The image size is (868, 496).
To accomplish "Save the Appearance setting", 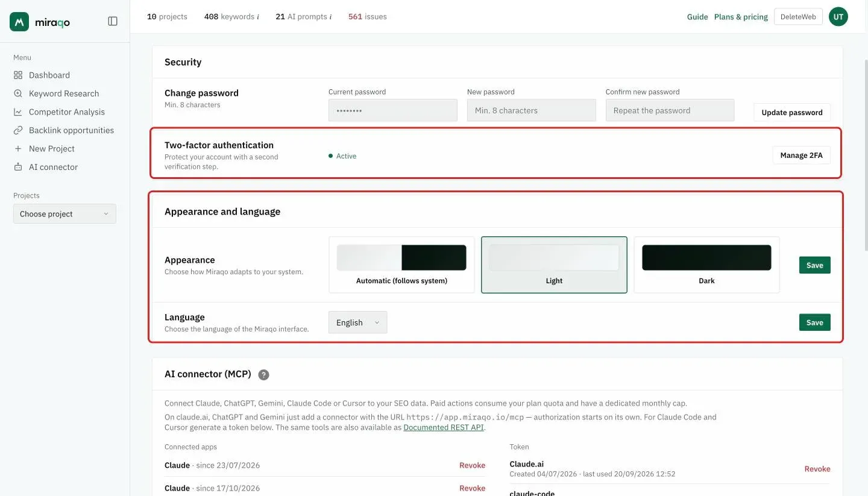I will coord(815,265).
